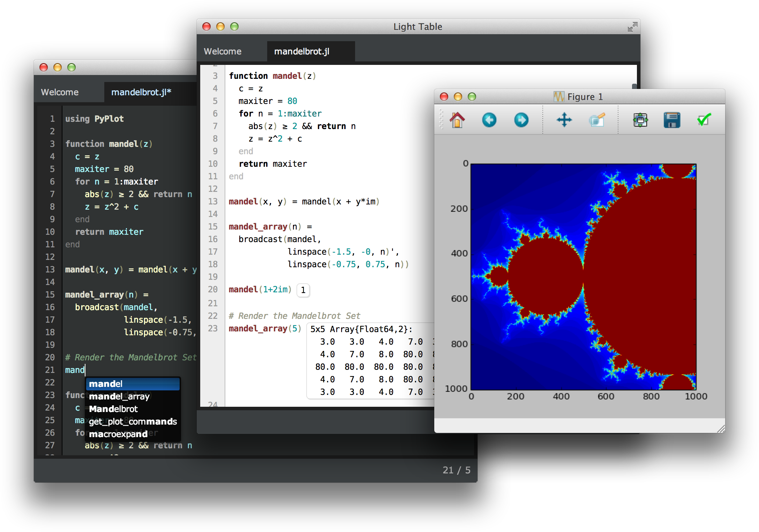Pick Mandelbrot from the autocomplete popup
This screenshot has height=532, width=759.
click(113, 409)
